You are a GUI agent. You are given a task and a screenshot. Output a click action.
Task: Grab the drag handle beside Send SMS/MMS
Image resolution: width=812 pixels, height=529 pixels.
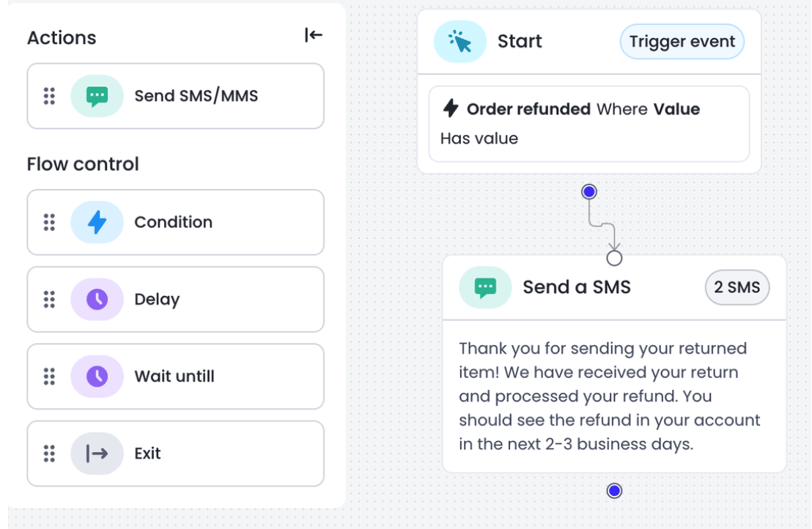click(x=49, y=96)
